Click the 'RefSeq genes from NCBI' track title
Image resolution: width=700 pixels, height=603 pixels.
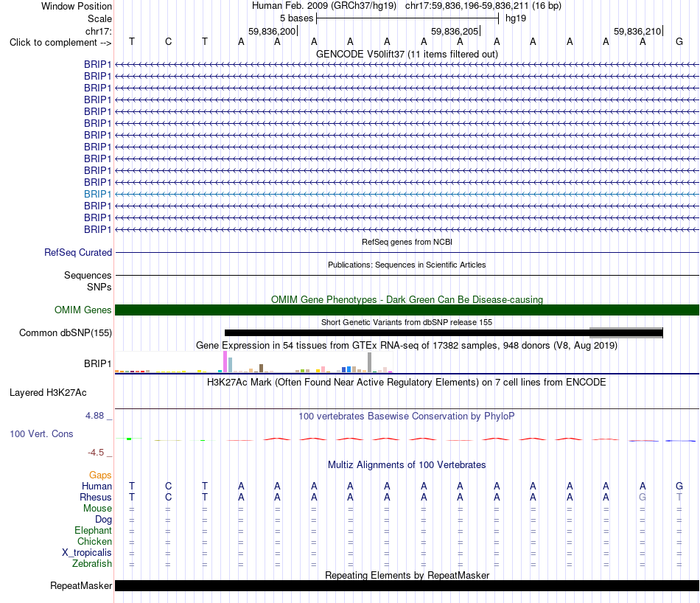[407, 242]
